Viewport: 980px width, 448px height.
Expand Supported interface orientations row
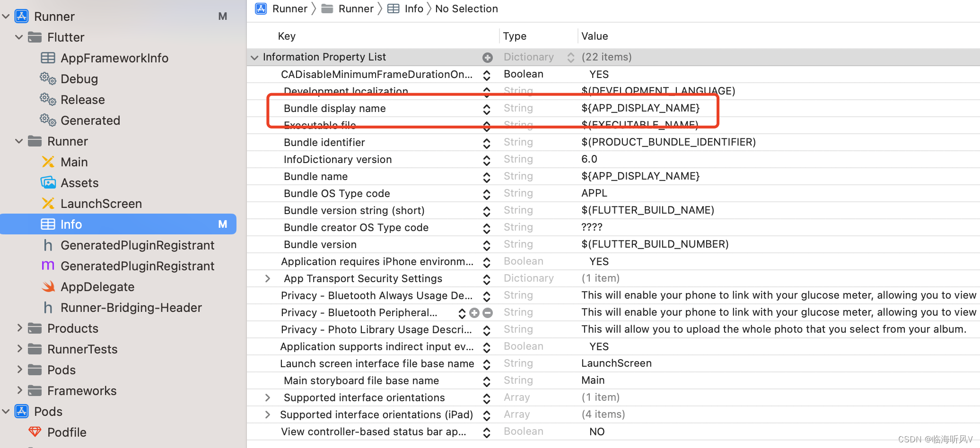point(268,398)
